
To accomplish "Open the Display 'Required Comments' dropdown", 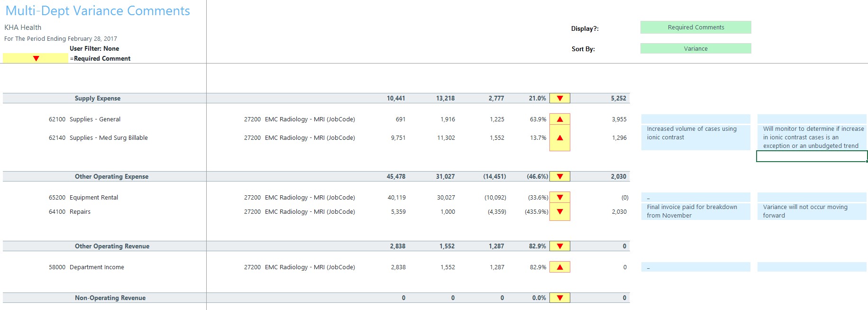I will (695, 27).
